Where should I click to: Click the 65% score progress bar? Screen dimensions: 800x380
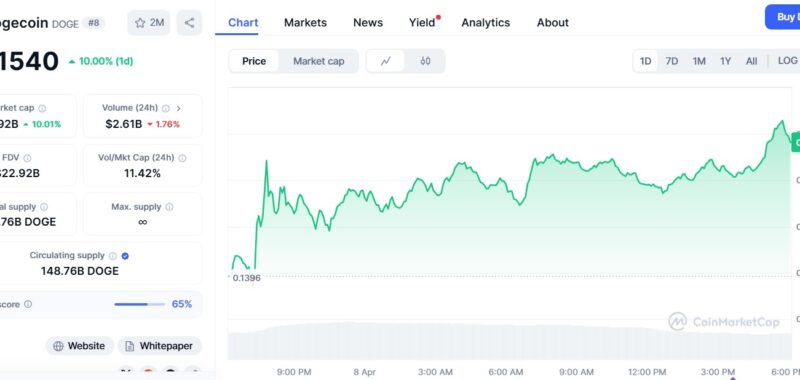coord(139,305)
